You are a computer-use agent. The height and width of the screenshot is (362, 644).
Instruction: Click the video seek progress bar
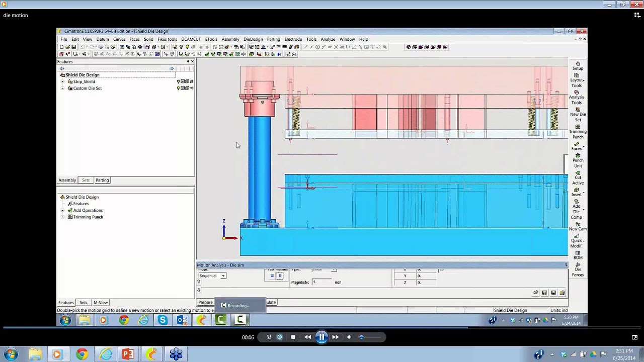coord(322,327)
